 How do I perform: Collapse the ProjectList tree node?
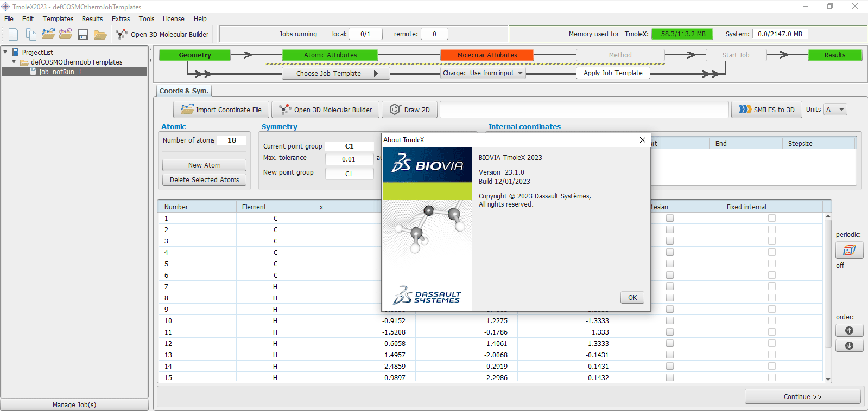coord(5,52)
